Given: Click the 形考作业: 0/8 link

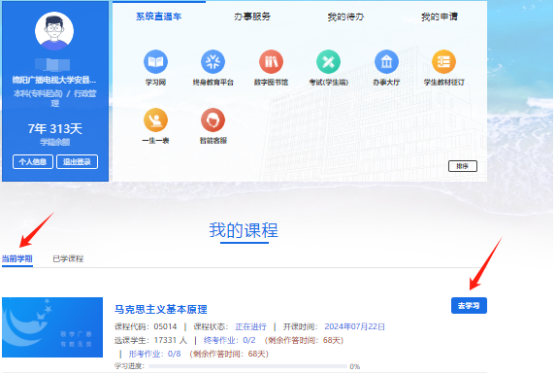Looking at the screenshot, I should [x=155, y=354].
